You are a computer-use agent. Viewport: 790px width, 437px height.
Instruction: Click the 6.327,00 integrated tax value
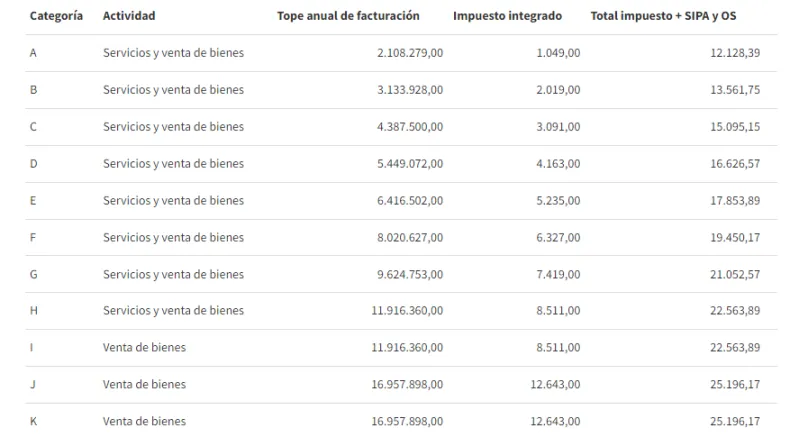[557, 238]
